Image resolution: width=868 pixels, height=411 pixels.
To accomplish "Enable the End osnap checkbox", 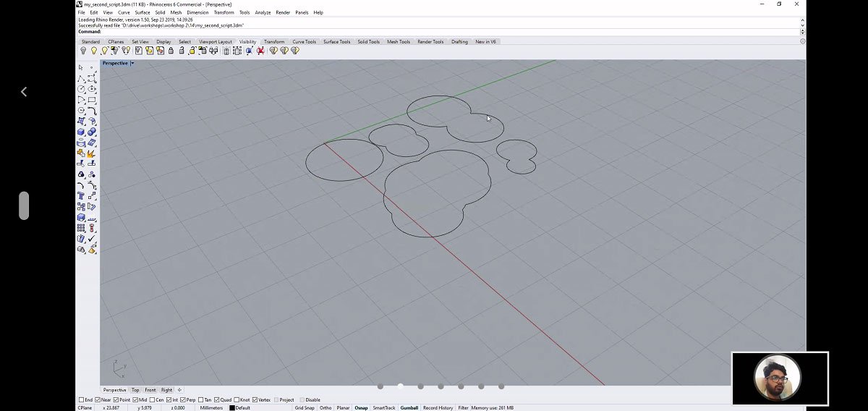I will (x=81, y=399).
